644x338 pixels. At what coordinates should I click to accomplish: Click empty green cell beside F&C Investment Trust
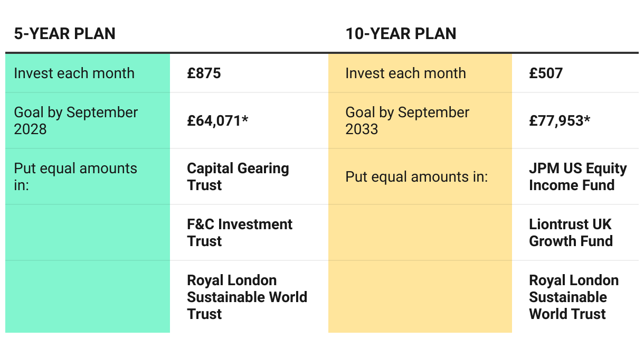[88, 232]
